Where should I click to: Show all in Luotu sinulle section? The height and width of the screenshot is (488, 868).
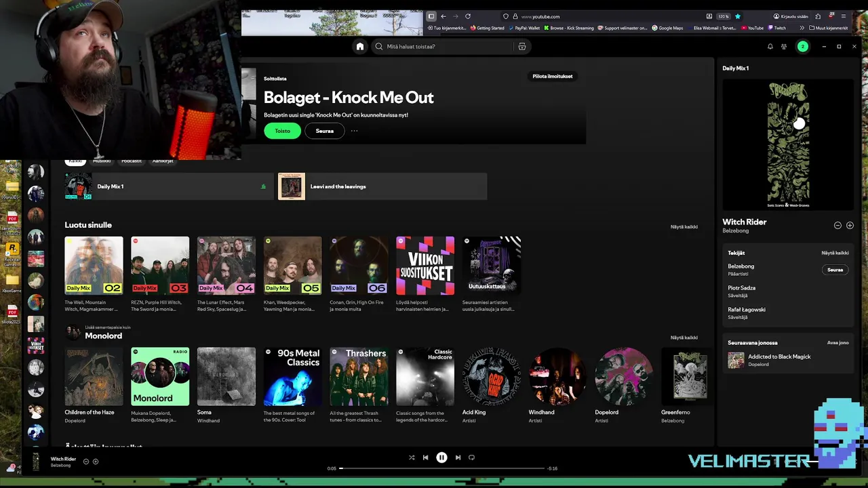click(684, 226)
